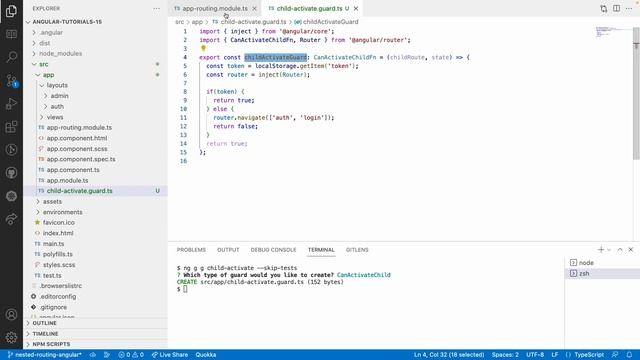This screenshot has height=360, width=640.
Task: Close the child-activate.guard.ts tab
Action: tap(356, 9)
